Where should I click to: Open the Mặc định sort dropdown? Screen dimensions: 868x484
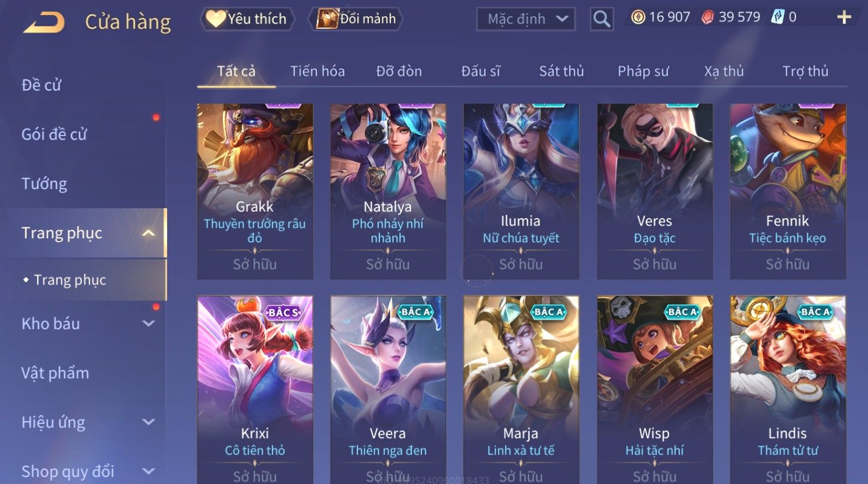(x=526, y=19)
